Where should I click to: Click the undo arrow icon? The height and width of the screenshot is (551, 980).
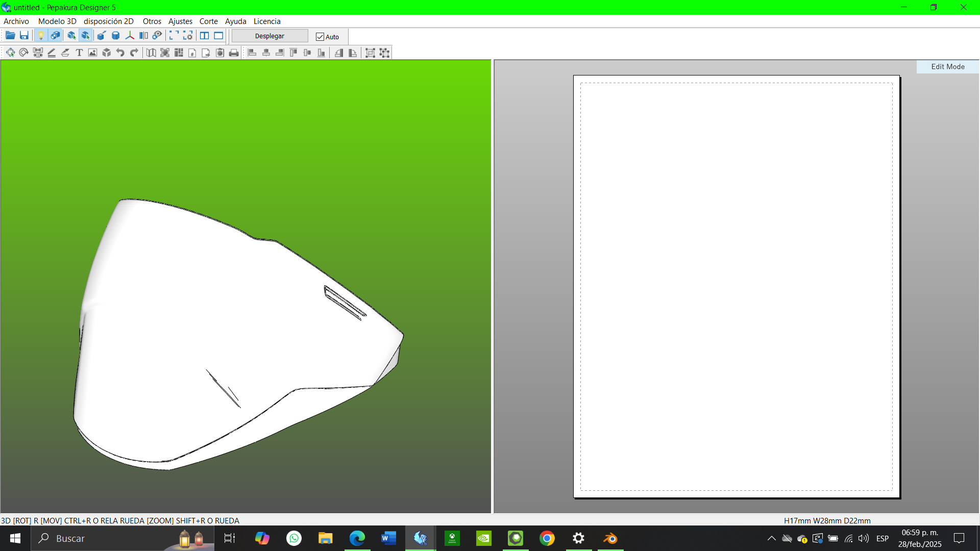pyautogui.click(x=120, y=53)
